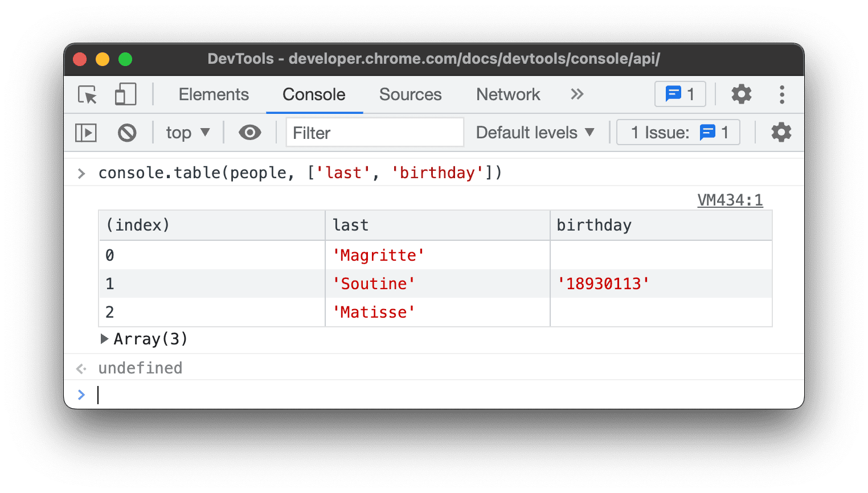Create a live expression with the eye icon
Viewport: 868px width, 493px height.
click(x=249, y=132)
